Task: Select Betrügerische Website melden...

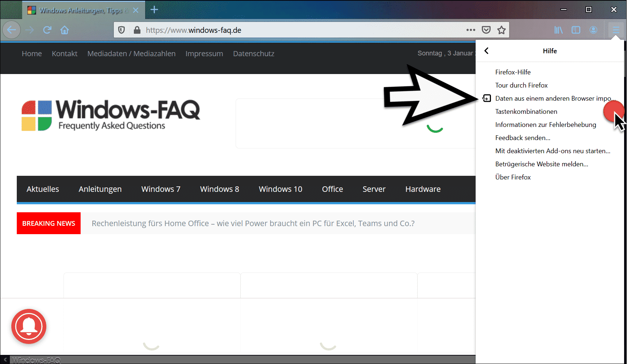Action: [541, 164]
